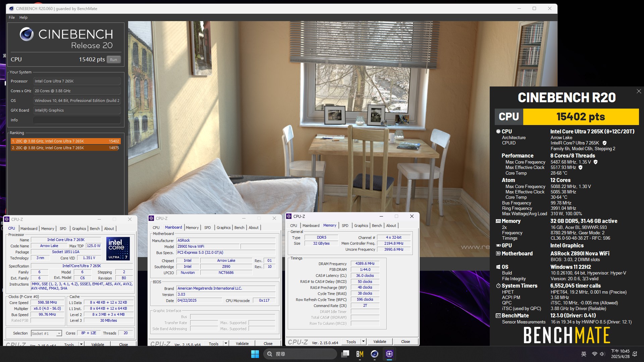This screenshot has height=362, width=644.
Task: Click the taskbar search box
Action: (300, 354)
